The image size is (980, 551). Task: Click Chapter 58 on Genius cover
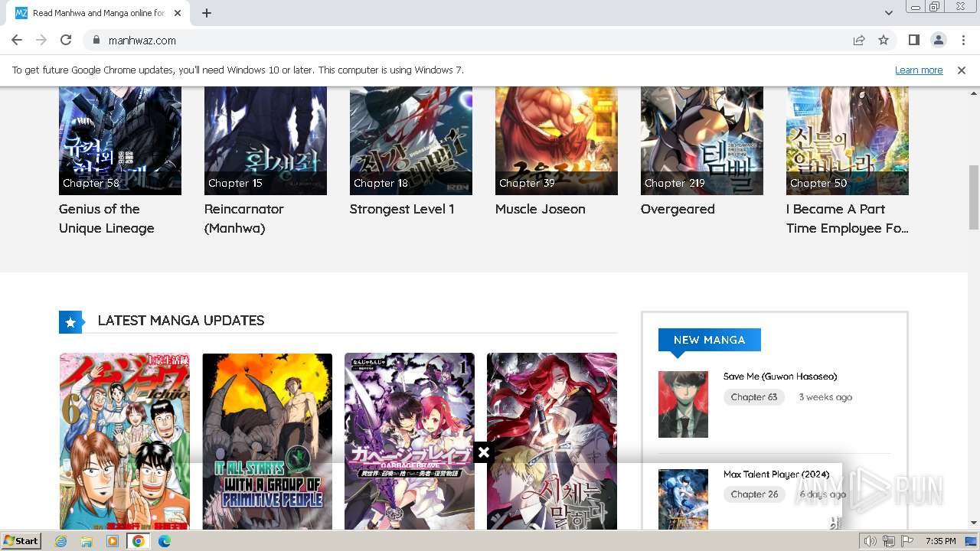[x=91, y=183]
